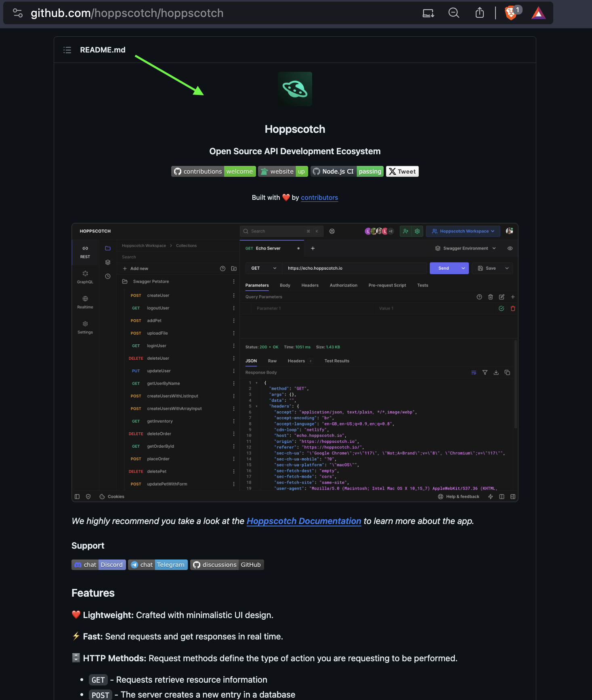Screen dimensions: 592x700
Task: Click the discussions GitHub badge
Action: pos(227,565)
